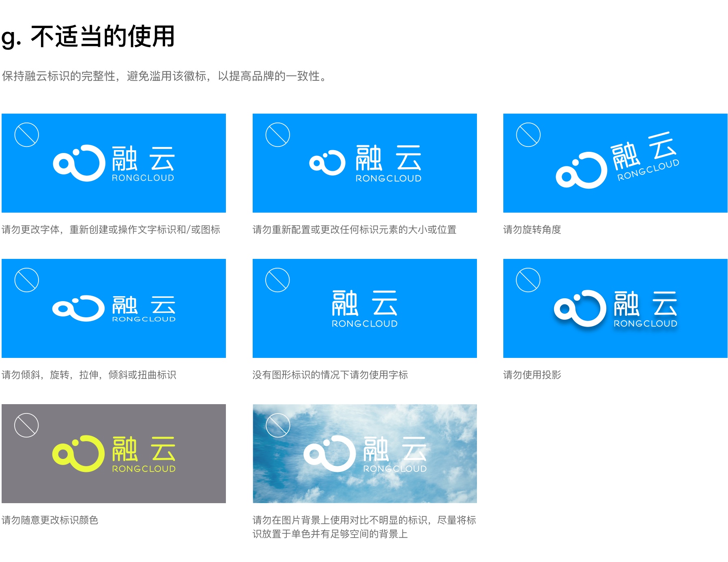Click prohibition icon on the gray background card
Image resolution: width=728 pixels, height=562 pixels.
27,425
